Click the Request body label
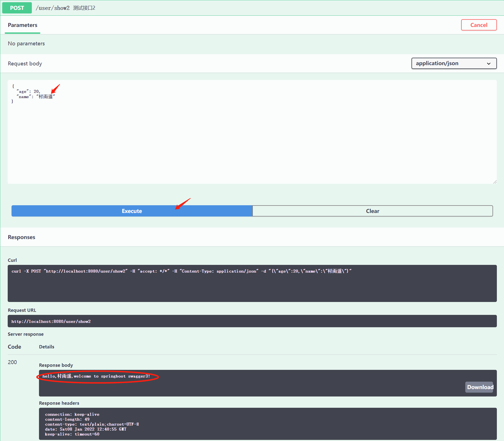Viewport: 504px width, 441px height. [x=25, y=63]
